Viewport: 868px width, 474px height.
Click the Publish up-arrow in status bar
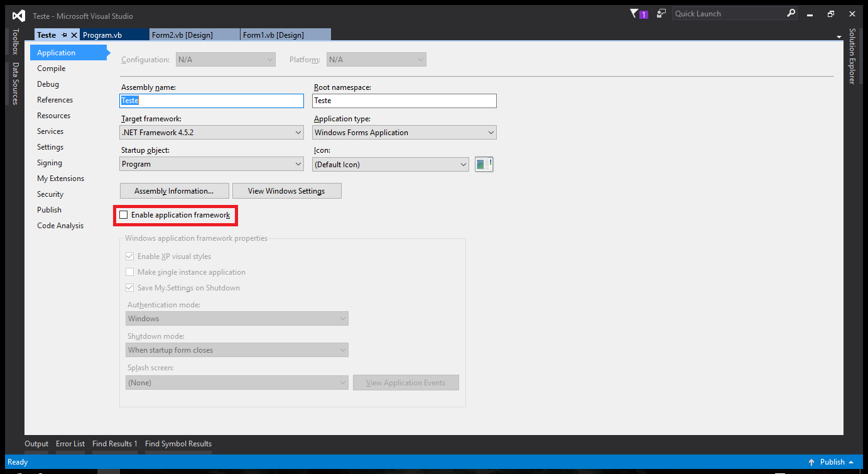tap(811, 462)
